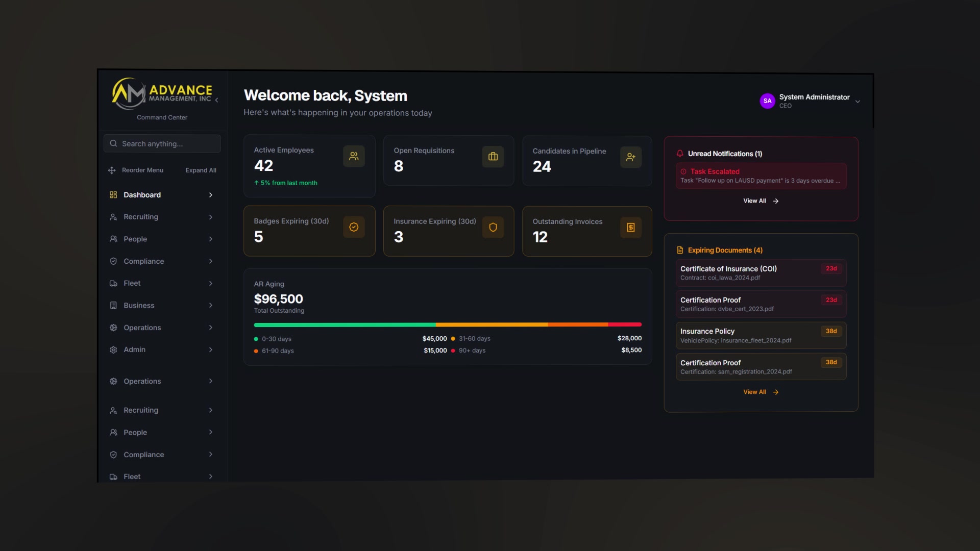Open the Business menu item

tap(162, 306)
